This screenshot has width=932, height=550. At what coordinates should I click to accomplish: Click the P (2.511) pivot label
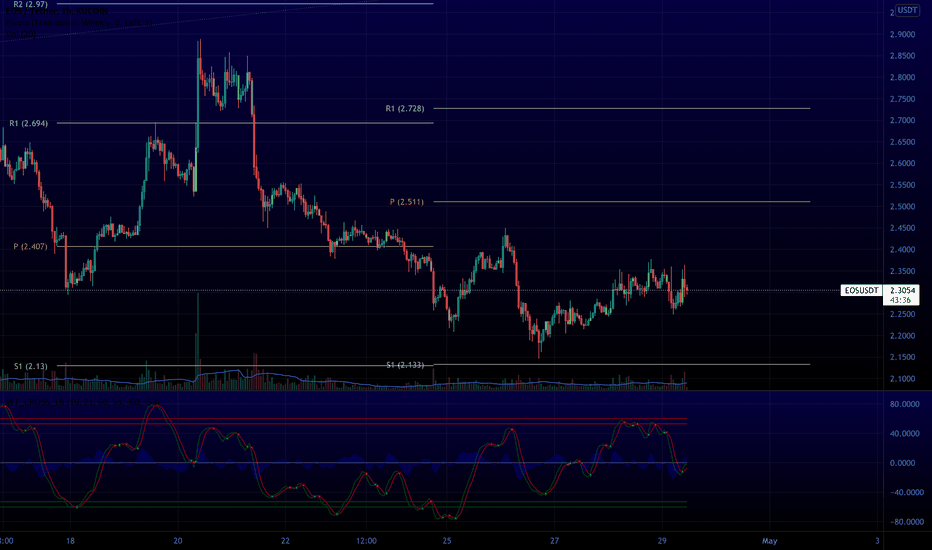(407, 202)
